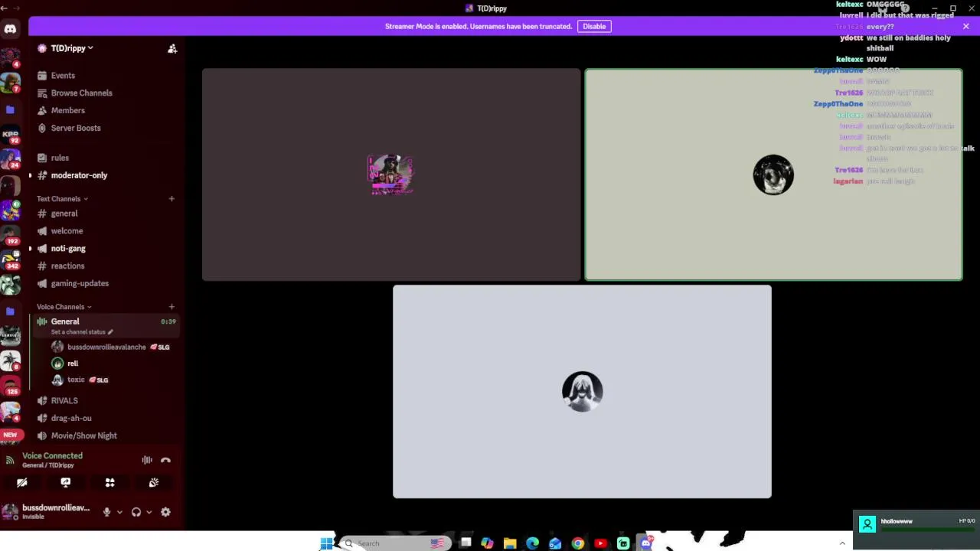Open the gaming-updates channel
980x551 pixels.
[x=80, y=284]
